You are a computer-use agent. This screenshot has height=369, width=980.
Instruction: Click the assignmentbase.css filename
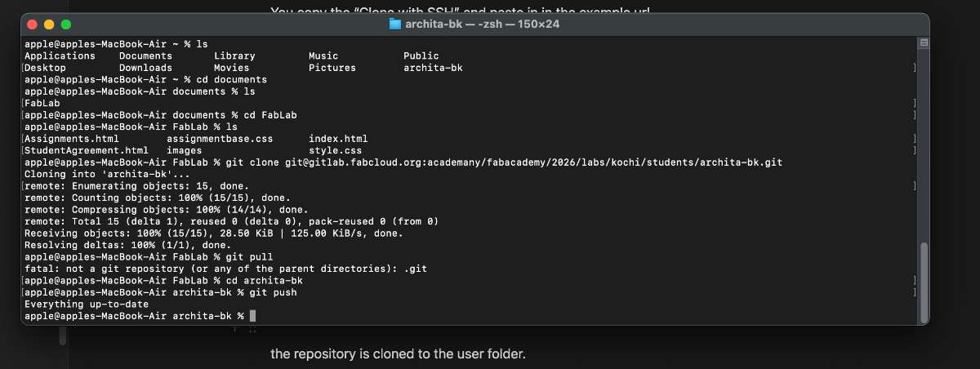(x=220, y=139)
